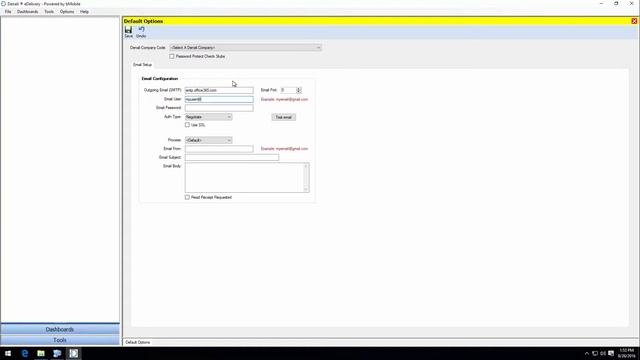Open File Explorer from the taskbar
The image size is (640, 360).
click(x=41, y=353)
